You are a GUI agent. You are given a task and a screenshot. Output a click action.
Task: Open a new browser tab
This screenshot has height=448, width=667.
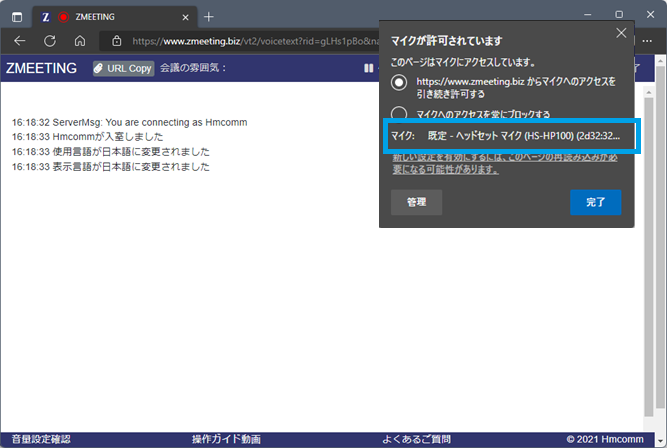tap(208, 16)
